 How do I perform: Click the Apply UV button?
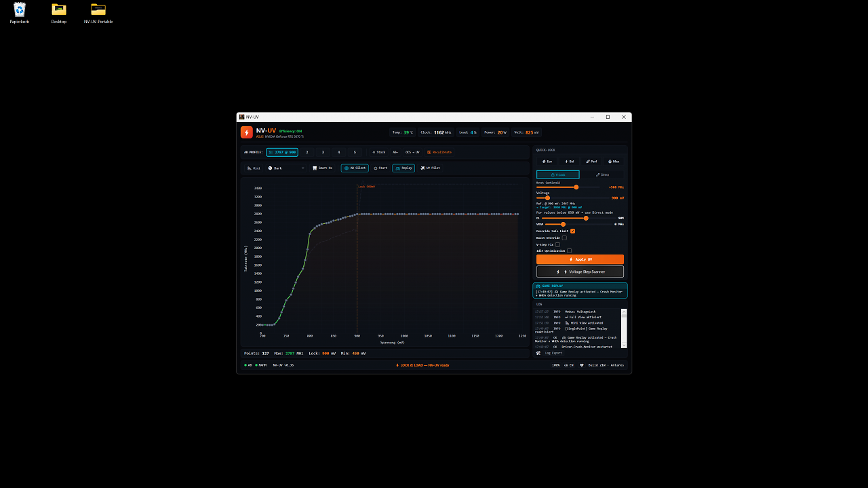(x=580, y=259)
